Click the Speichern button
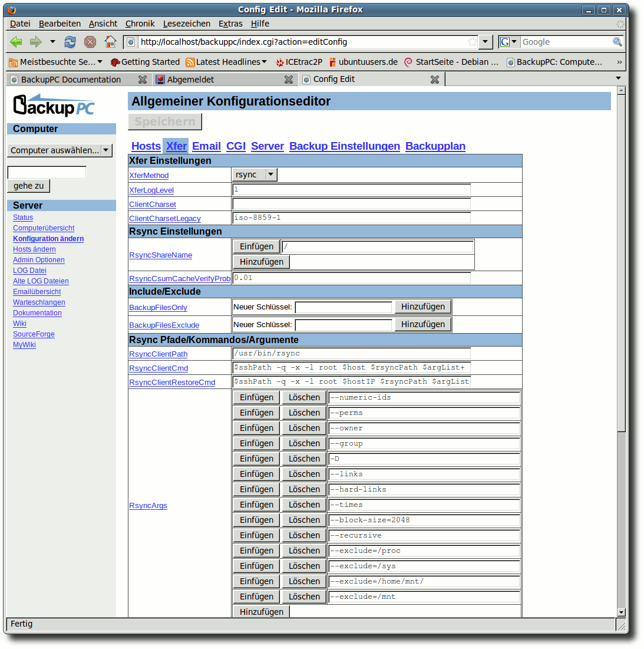Image resolution: width=644 pixels, height=649 pixels. click(x=165, y=121)
